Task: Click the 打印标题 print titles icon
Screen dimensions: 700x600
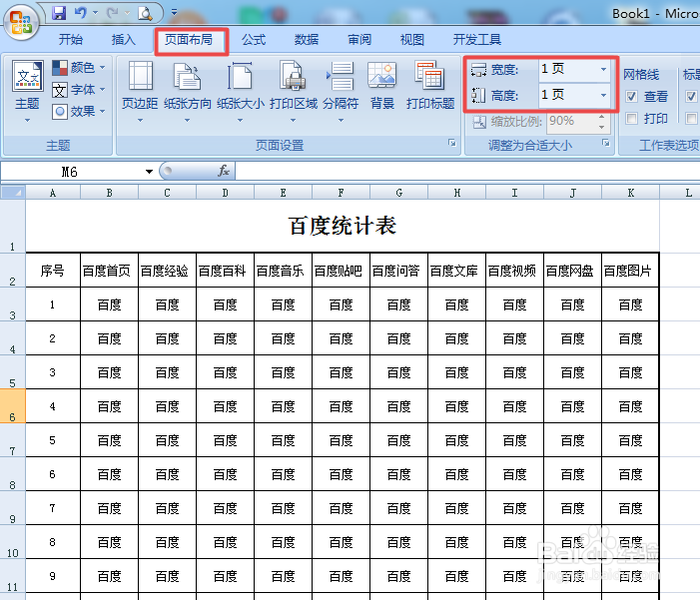Action: point(429,75)
